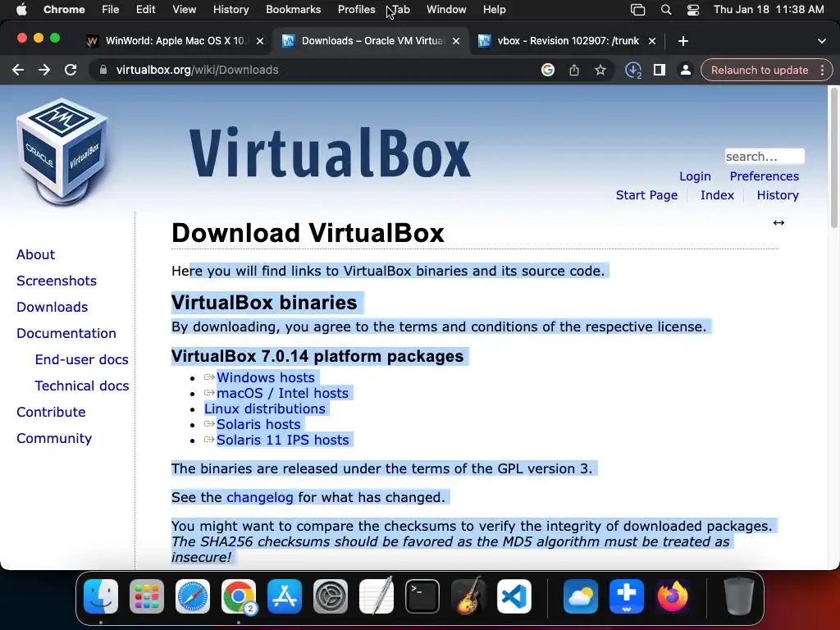
Task: Launch Terminal from the Dock
Action: (x=422, y=596)
